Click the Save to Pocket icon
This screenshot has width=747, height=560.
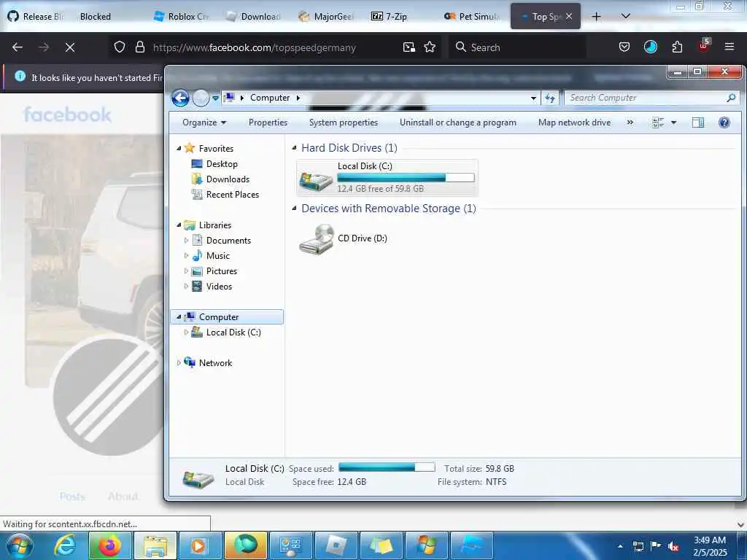(624, 47)
